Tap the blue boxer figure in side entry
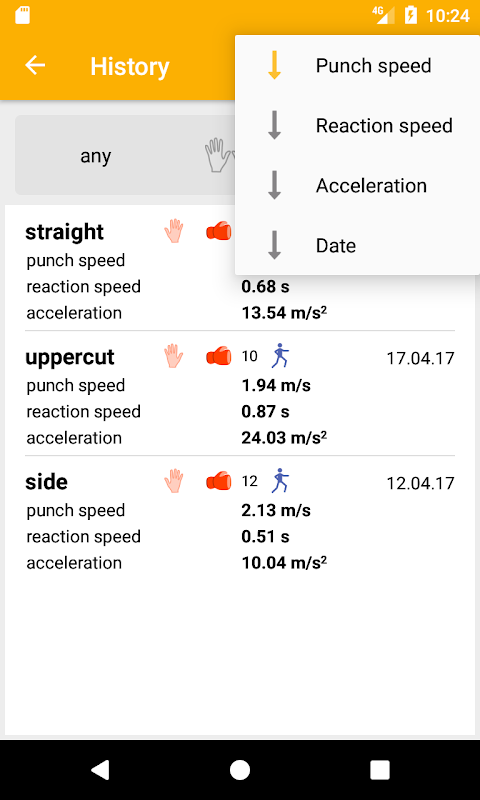 tap(279, 481)
